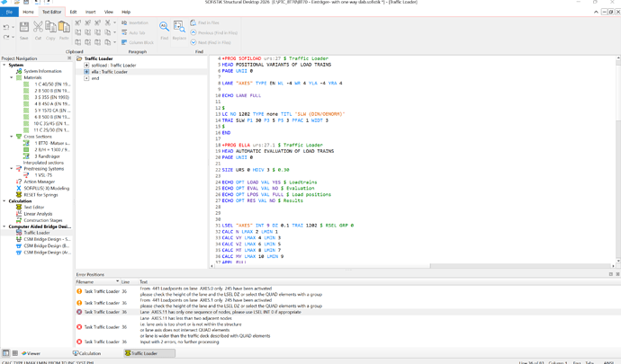621x364 pixels.
Task: Click the Cut scissors icon
Action: pos(38,27)
